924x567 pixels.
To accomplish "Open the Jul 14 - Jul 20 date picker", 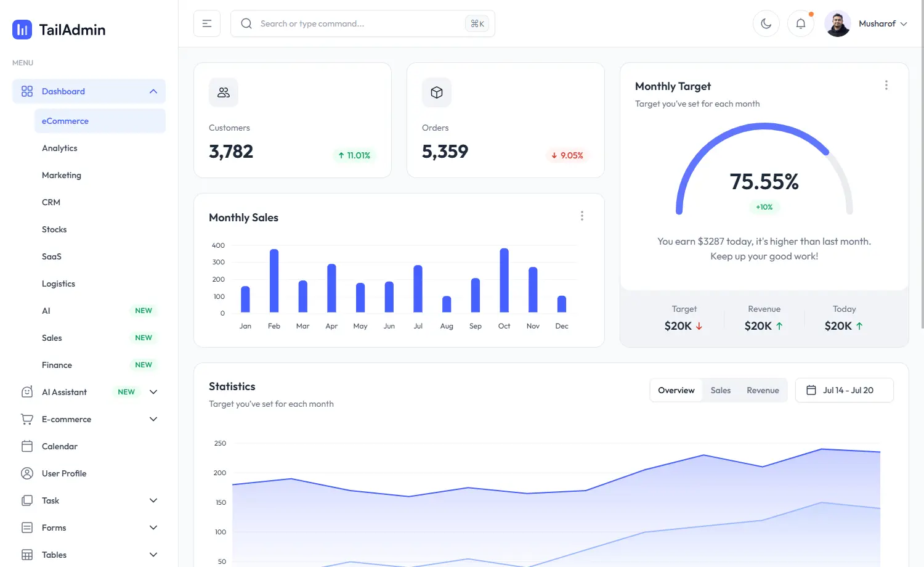I will (x=845, y=390).
